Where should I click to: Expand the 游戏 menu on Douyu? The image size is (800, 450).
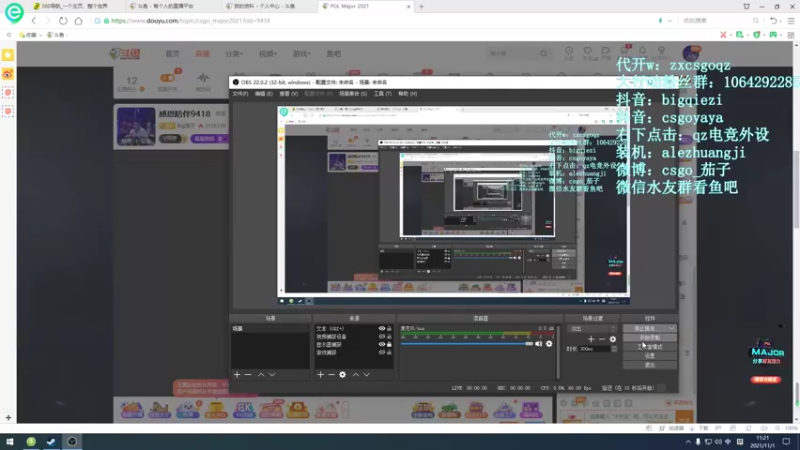[x=301, y=54]
